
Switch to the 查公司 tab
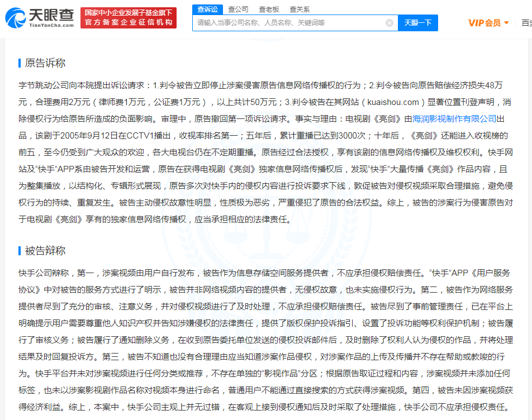[237, 9]
